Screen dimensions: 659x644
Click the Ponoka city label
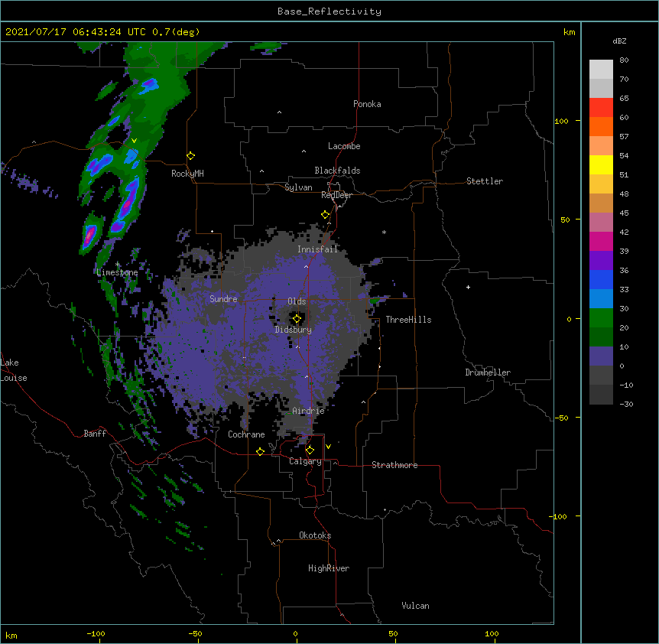point(367,104)
